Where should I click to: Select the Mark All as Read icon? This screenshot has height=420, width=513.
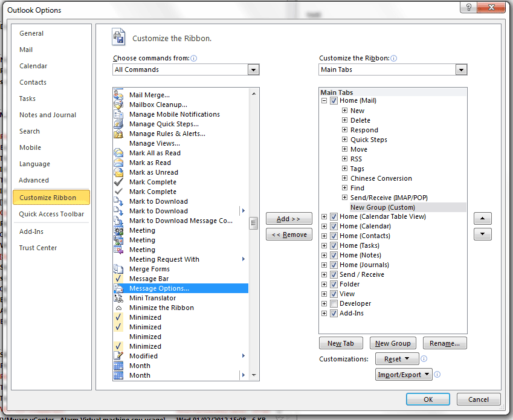click(x=118, y=153)
